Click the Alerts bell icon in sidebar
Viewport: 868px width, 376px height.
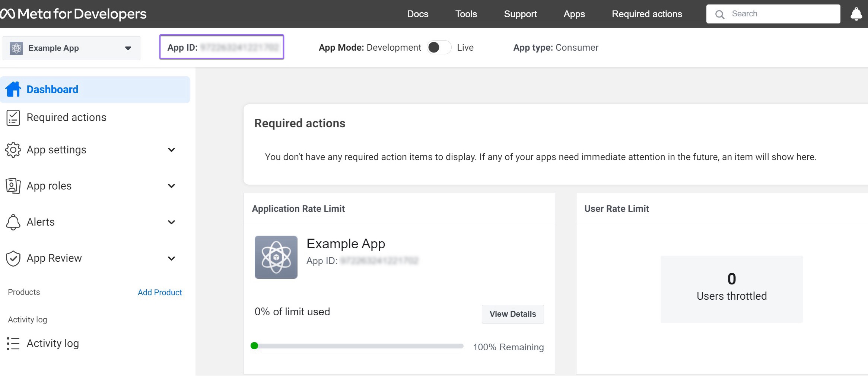pos(13,222)
